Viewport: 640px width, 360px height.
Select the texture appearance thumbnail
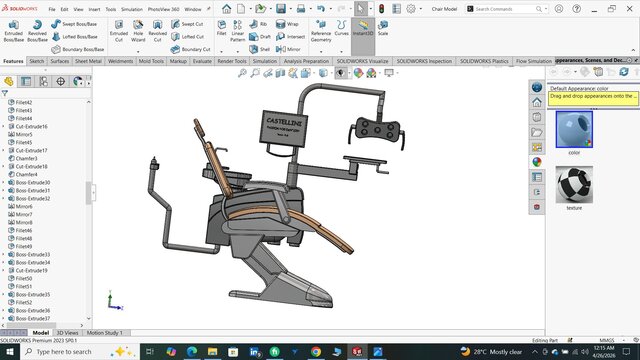574,184
